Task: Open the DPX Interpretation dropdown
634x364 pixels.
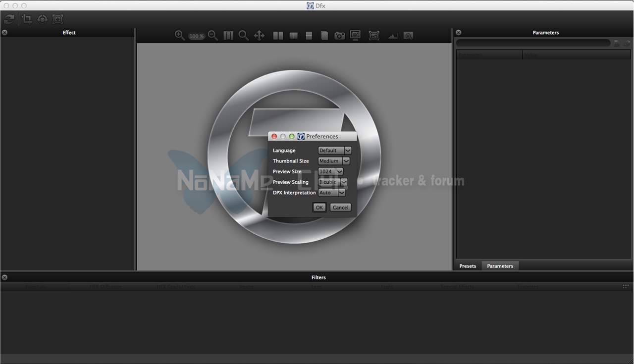Action: (x=332, y=193)
